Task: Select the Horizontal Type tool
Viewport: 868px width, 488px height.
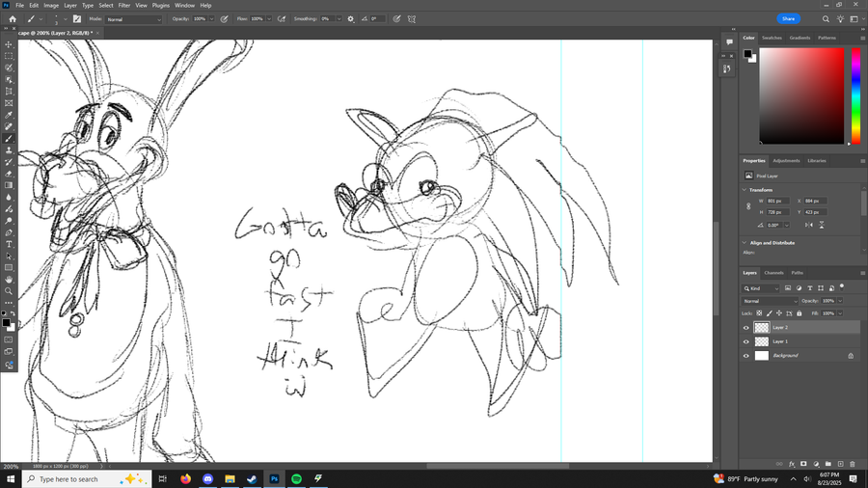Action: pyautogui.click(x=9, y=245)
